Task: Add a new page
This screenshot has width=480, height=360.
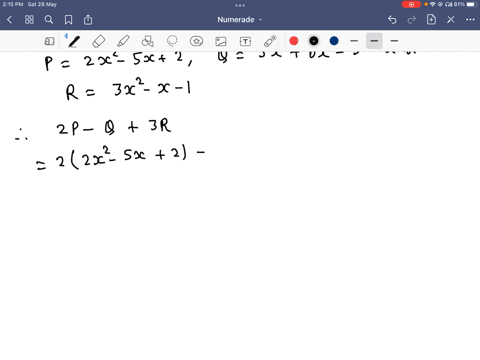Action: (431, 19)
